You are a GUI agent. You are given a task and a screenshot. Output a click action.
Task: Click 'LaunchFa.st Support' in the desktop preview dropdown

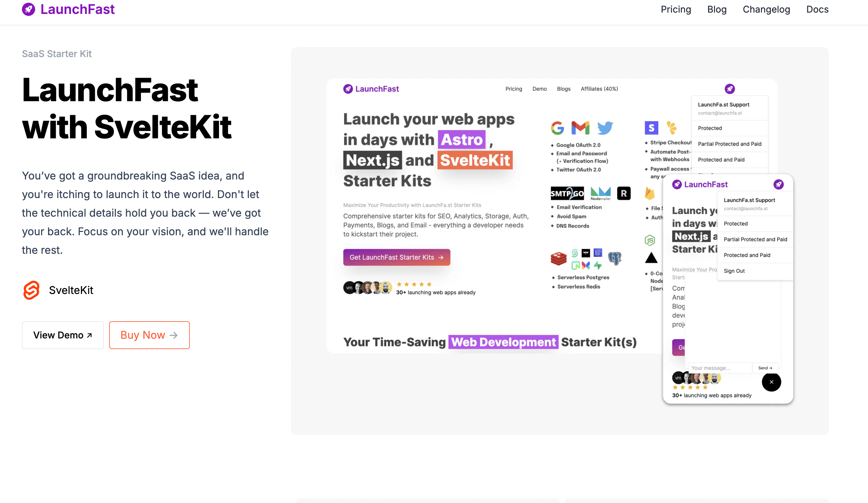[723, 105]
